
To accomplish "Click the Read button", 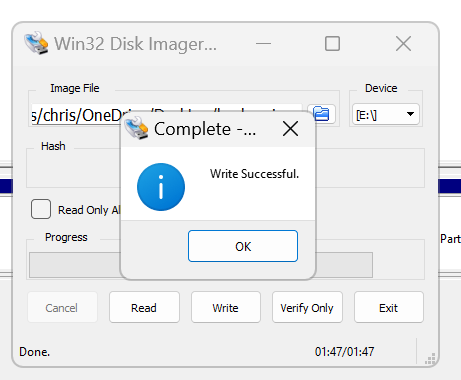I will pyautogui.click(x=144, y=307).
